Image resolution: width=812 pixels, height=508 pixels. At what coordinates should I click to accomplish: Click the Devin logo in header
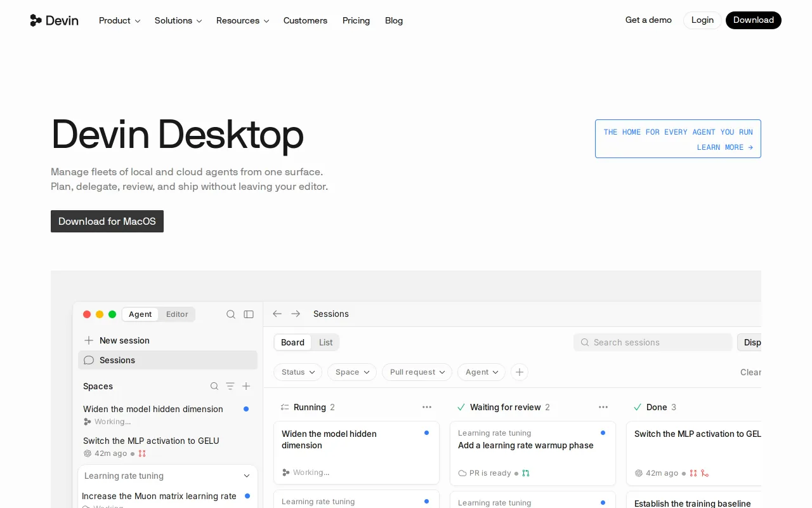pyautogui.click(x=54, y=20)
